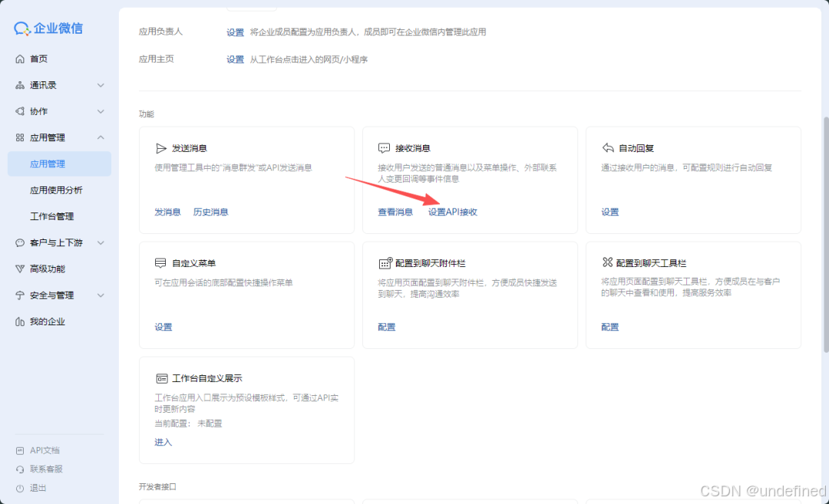This screenshot has width=829, height=504.
Task: Click 设置 link under 自动回复
Action: [610, 212]
